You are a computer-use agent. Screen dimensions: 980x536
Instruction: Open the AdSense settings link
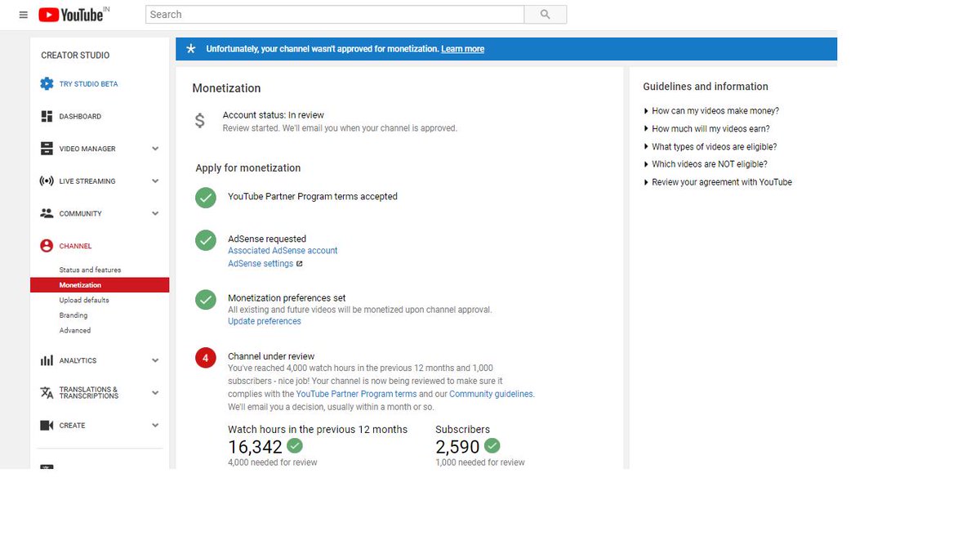tap(261, 264)
